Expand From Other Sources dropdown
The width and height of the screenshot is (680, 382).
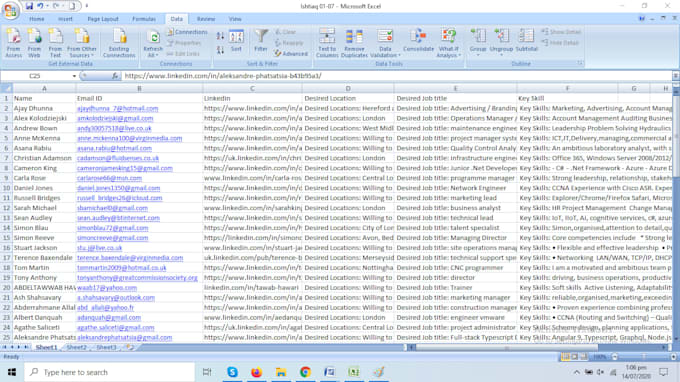click(82, 43)
